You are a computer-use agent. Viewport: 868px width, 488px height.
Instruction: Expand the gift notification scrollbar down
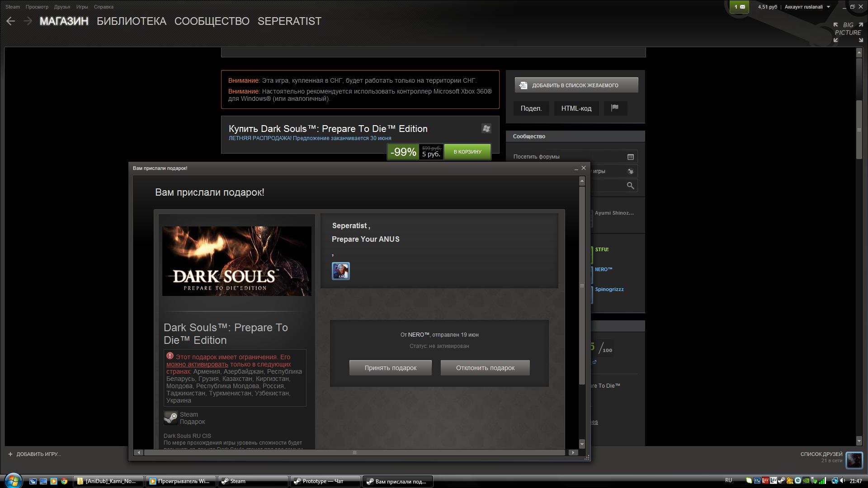(582, 444)
